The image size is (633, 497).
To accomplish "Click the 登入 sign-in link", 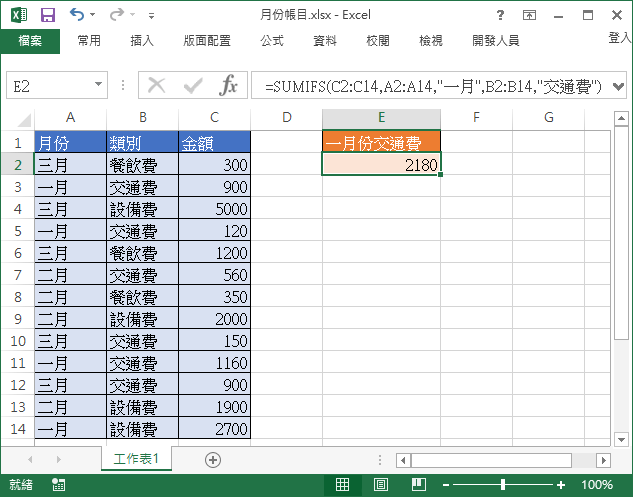I will tap(620, 38).
